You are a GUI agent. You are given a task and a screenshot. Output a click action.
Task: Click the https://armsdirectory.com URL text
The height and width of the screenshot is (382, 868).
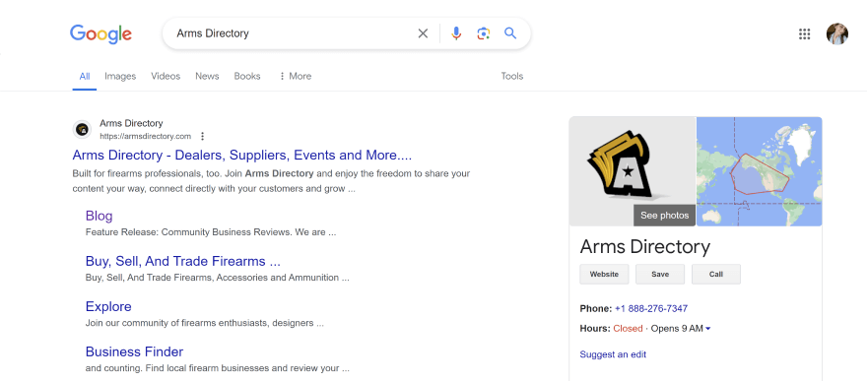click(145, 136)
